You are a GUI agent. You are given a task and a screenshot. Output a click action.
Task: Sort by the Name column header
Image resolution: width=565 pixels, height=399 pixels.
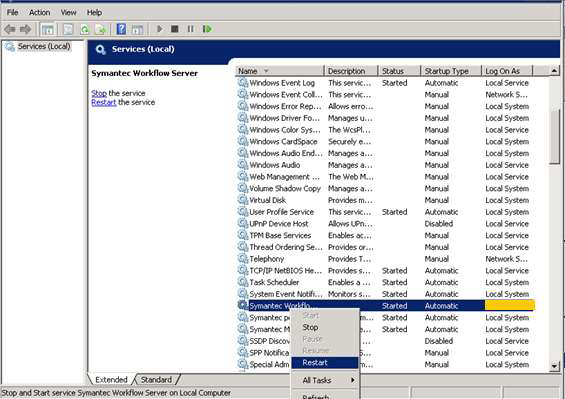[280, 71]
